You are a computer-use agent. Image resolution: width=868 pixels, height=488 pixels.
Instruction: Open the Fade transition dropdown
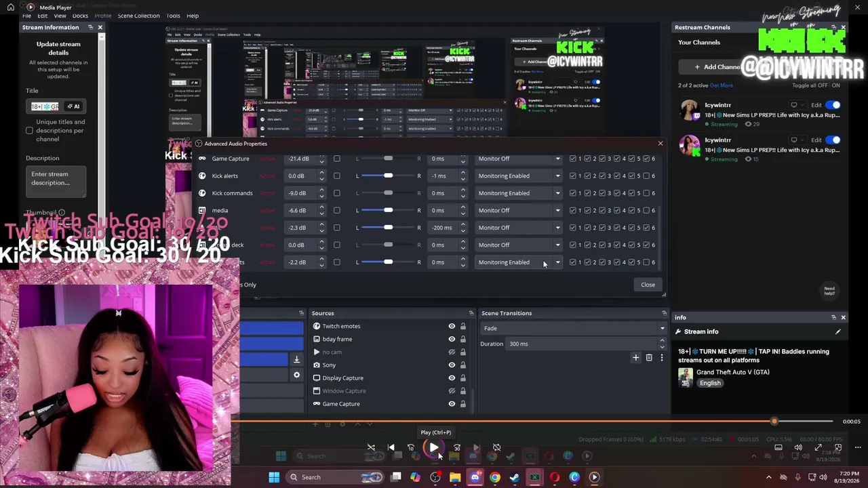pos(574,328)
